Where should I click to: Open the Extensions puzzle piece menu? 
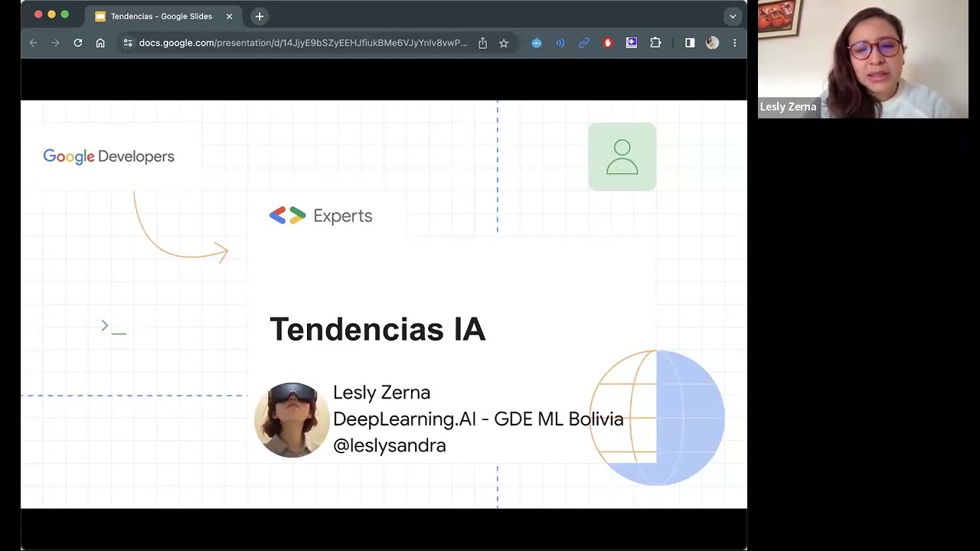[x=655, y=43]
